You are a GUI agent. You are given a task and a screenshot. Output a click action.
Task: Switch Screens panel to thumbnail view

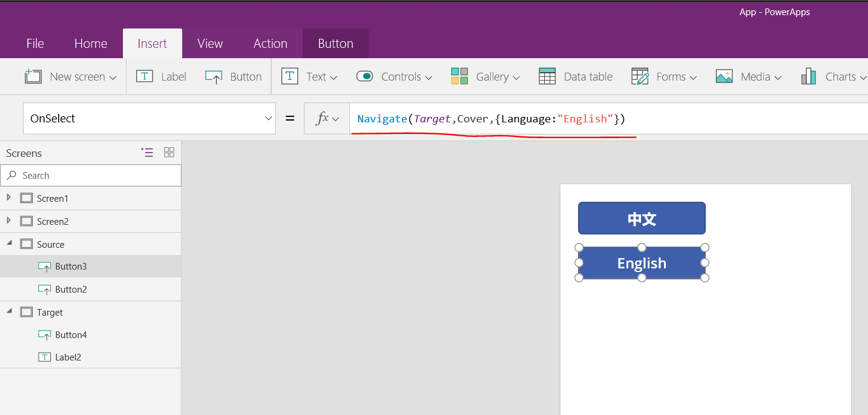[x=169, y=153]
